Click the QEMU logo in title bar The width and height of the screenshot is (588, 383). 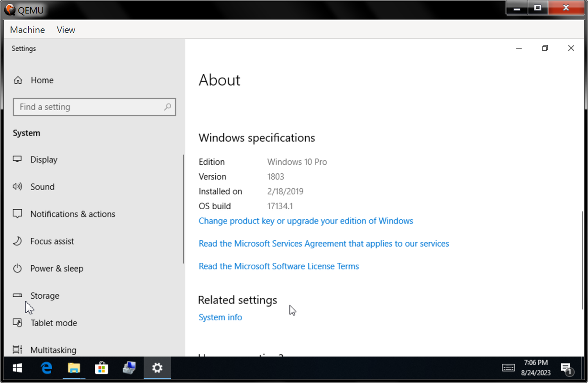(10, 9)
